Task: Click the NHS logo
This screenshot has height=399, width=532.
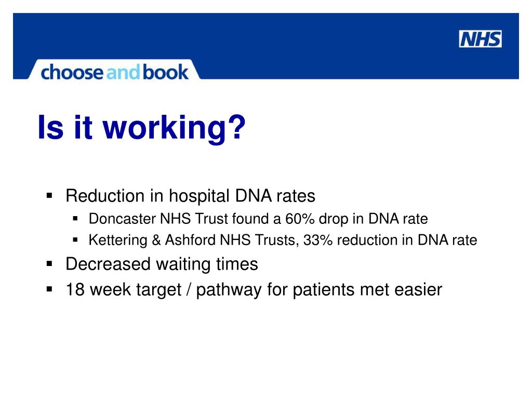Action: [480, 38]
